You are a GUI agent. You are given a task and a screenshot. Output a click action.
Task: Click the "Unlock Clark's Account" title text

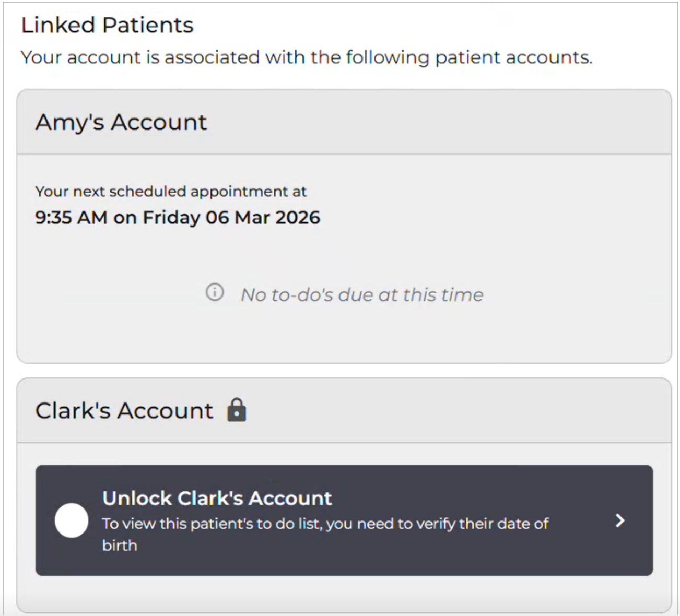coord(217,497)
